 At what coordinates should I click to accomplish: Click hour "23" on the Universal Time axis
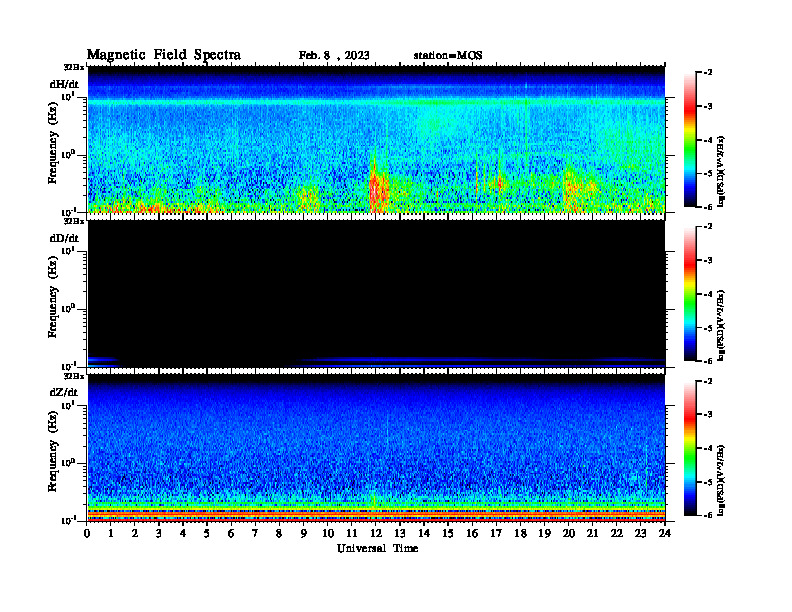tap(640, 533)
